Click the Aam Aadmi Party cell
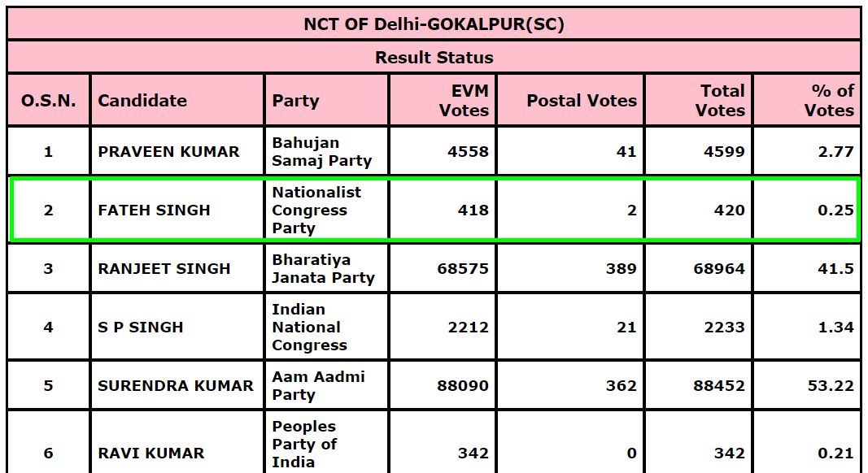Viewport: 868px width, 473px height. 318,386
